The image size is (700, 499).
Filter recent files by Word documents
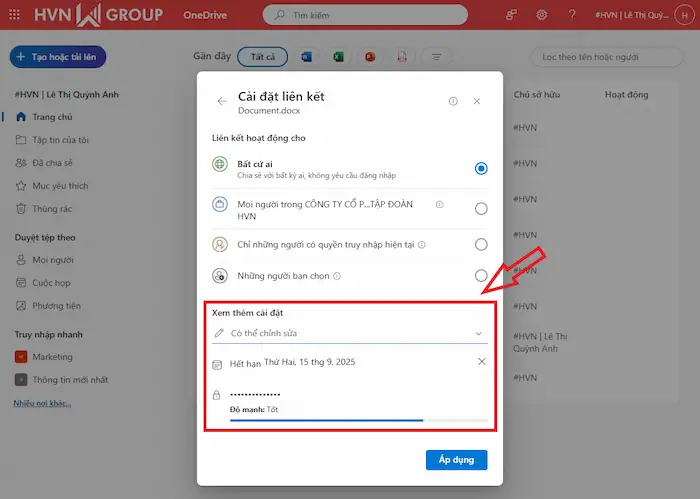[307, 57]
